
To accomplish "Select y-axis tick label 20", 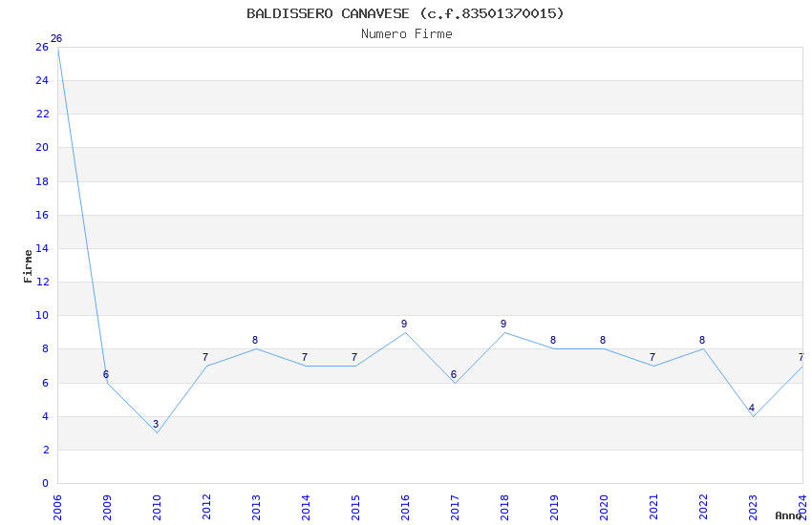I will (42, 147).
